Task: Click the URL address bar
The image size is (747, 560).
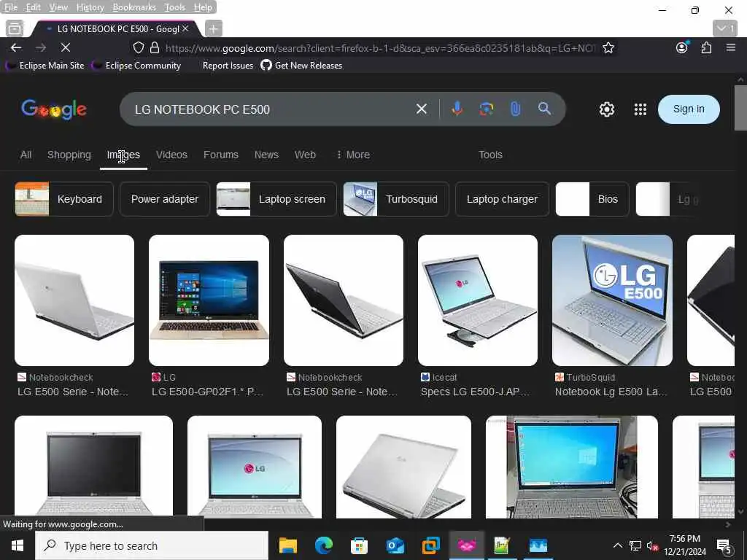Action: pos(379,47)
